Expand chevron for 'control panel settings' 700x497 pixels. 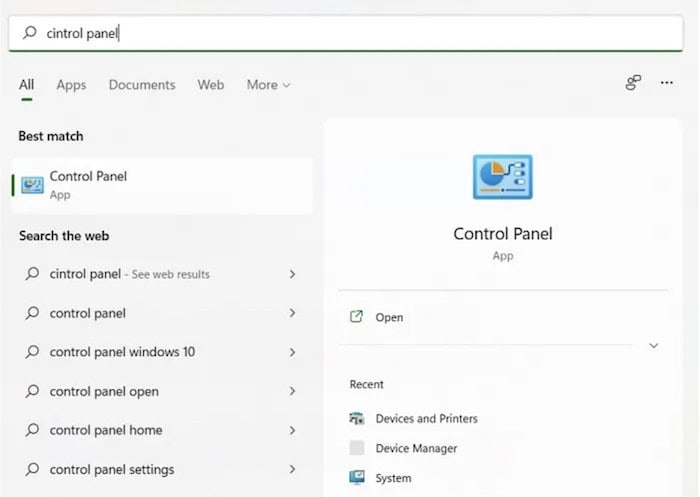(292, 469)
